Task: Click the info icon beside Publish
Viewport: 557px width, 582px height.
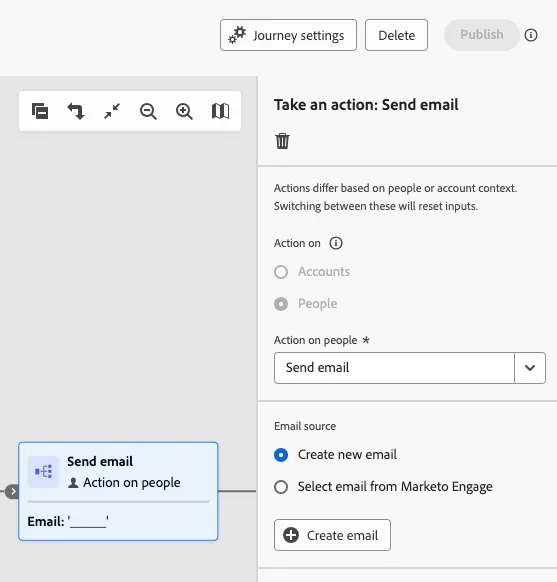Action: [x=531, y=35]
